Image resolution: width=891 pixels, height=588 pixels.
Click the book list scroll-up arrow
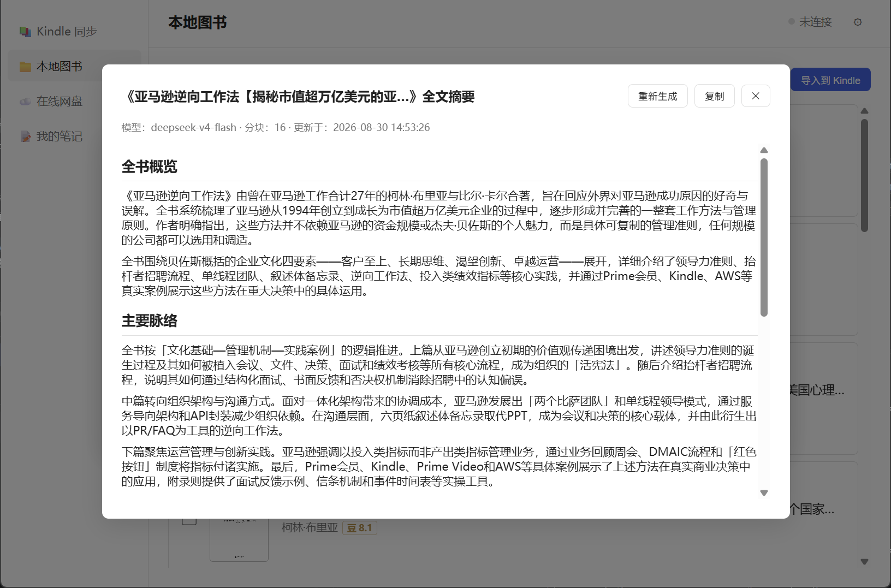(864, 111)
